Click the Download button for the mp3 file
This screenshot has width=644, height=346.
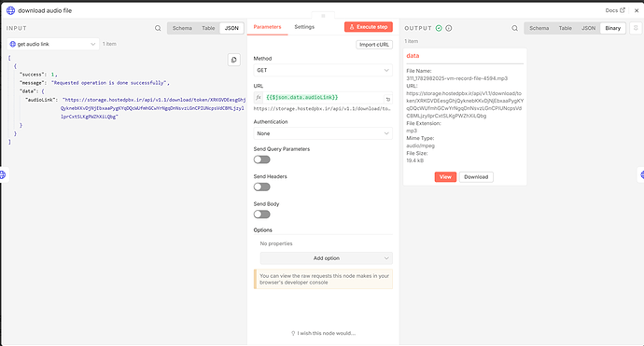coord(476,177)
